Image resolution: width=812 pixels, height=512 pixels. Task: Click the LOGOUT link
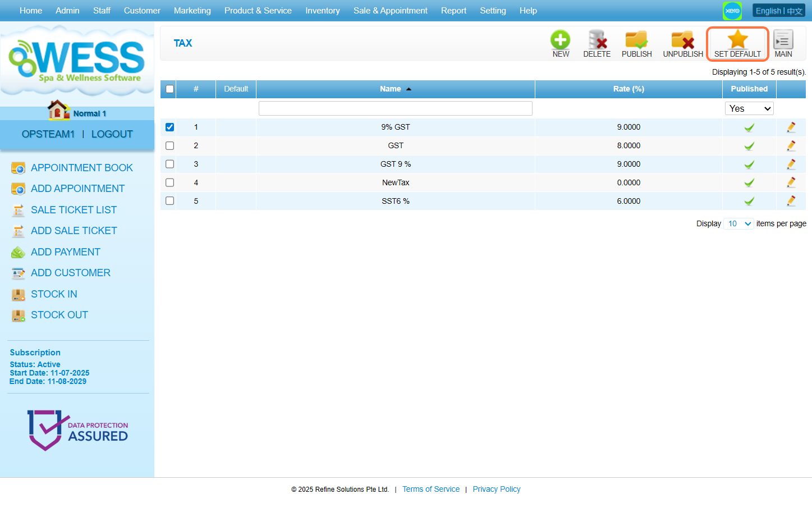(112, 134)
